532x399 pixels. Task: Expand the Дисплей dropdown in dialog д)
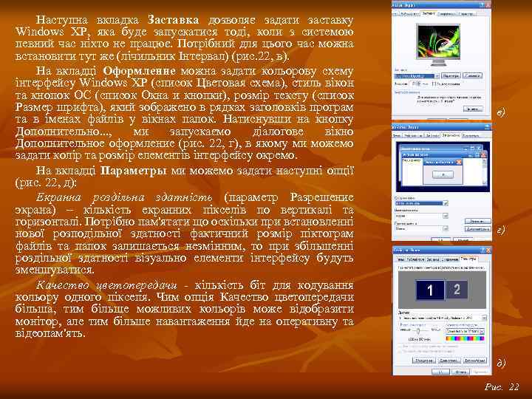pos(484,318)
